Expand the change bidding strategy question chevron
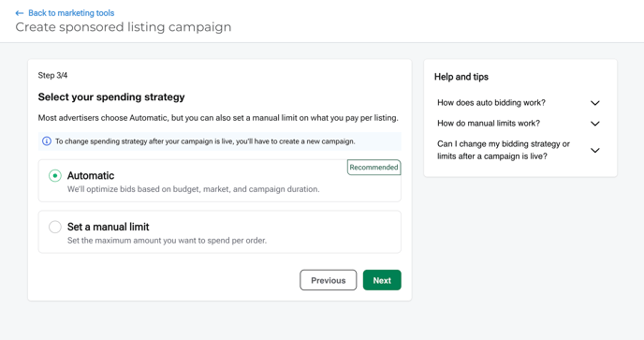This screenshot has height=340, width=644. click(594, 150)
